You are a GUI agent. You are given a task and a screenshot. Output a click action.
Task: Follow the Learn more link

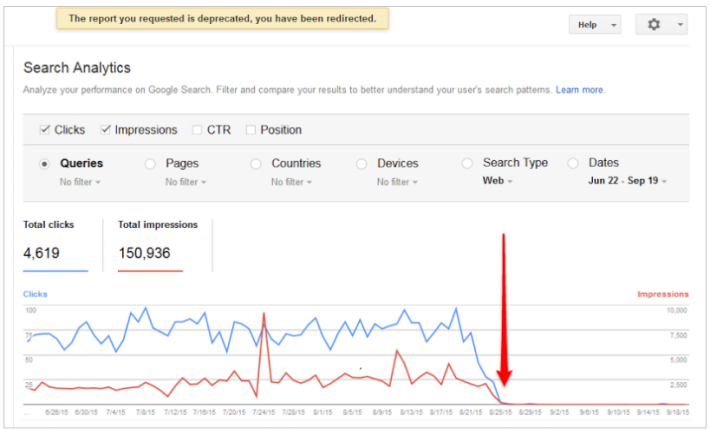580,90
